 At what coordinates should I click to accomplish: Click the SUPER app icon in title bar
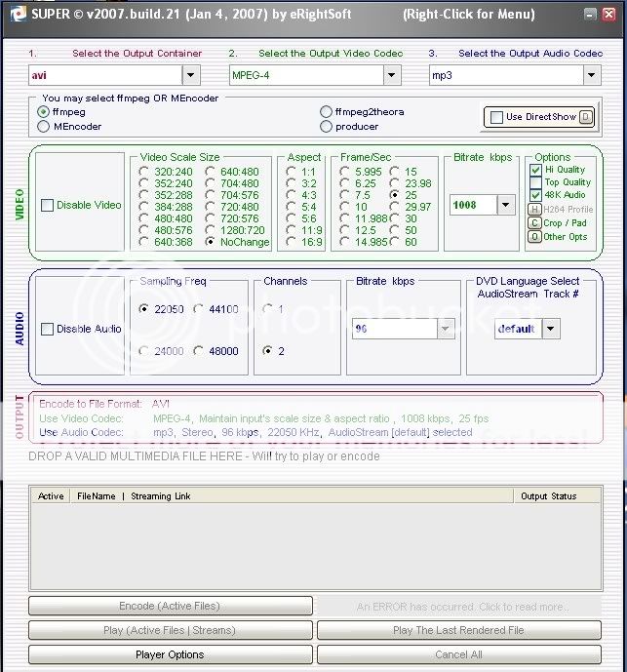(x=12, y=12)
